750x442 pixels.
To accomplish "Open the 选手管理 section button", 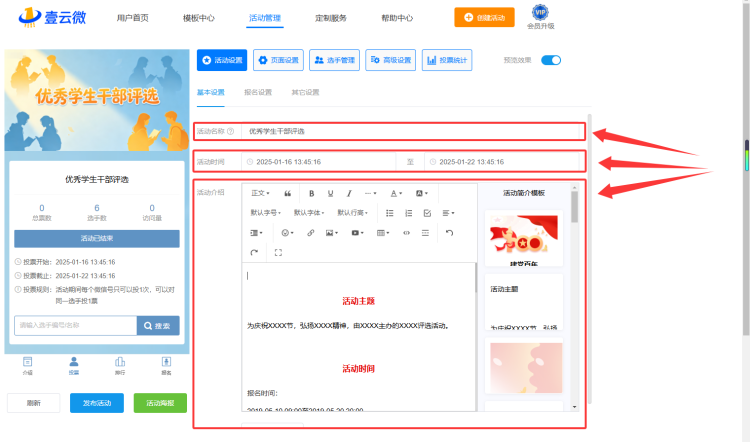I will 334,60.
